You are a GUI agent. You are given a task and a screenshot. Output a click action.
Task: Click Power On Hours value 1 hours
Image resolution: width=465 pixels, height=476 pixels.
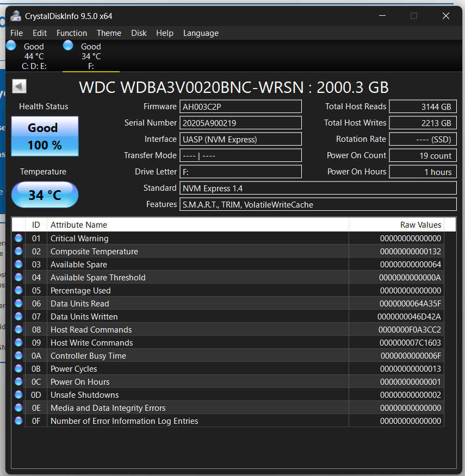[423, 172]
